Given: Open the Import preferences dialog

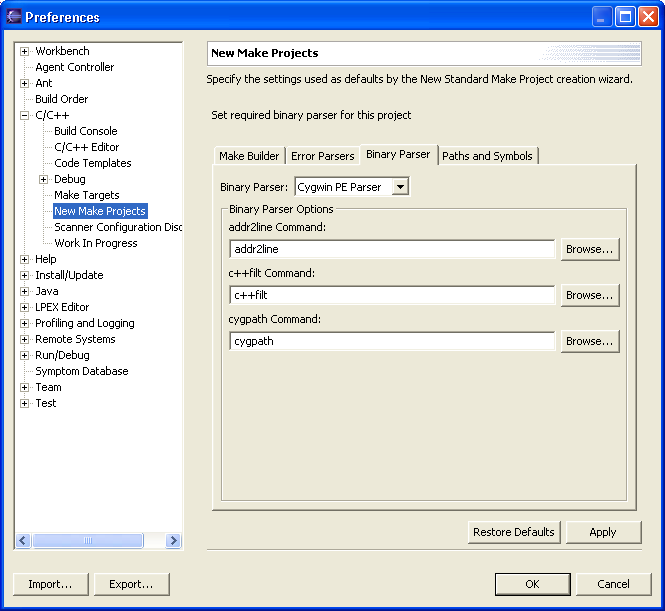Looking at the screenshot, I should coord(50,584).
